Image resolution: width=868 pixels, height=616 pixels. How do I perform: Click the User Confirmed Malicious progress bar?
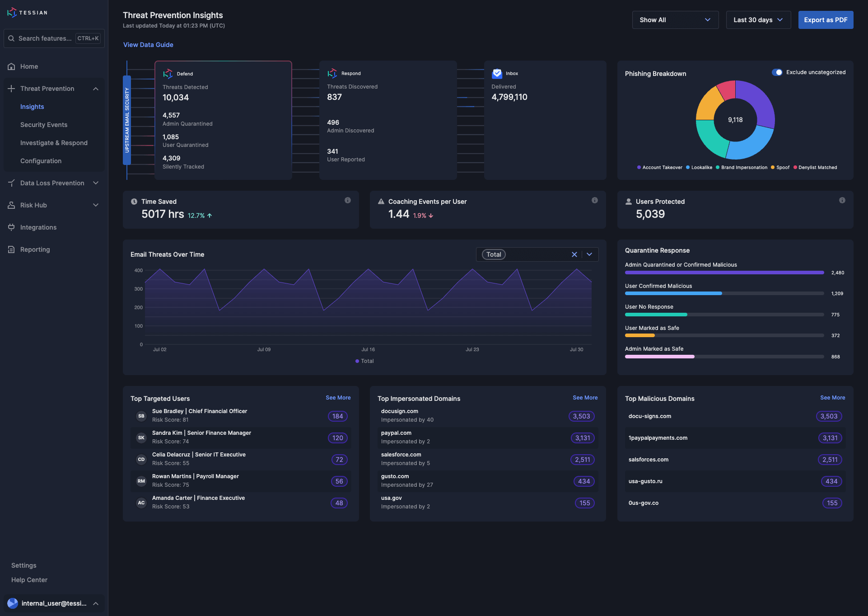pos(724,293)
